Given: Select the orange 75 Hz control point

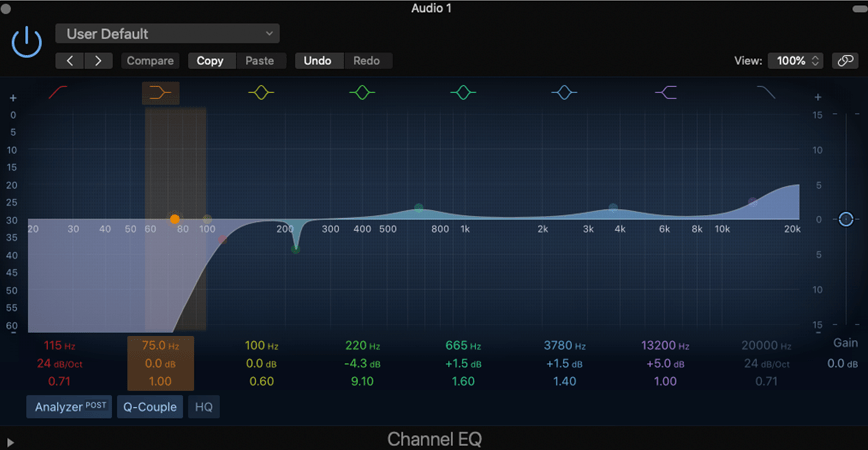Looking at the screenshot, I should click(x=175, y=219).
